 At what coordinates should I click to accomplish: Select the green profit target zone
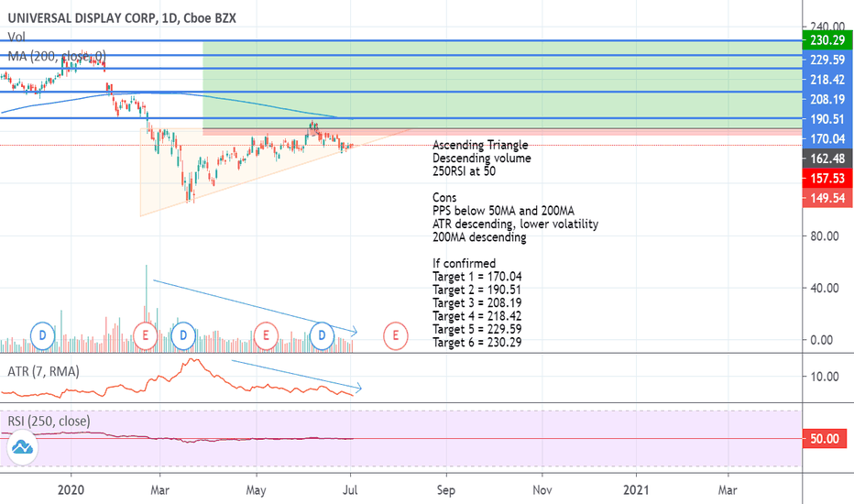(502, 85)
